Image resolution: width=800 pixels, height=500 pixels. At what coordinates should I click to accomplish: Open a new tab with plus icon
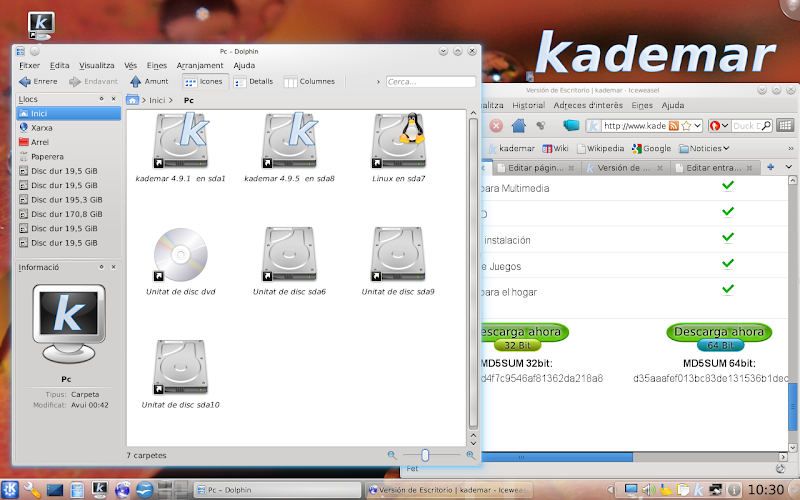click(x=770, y=167)
